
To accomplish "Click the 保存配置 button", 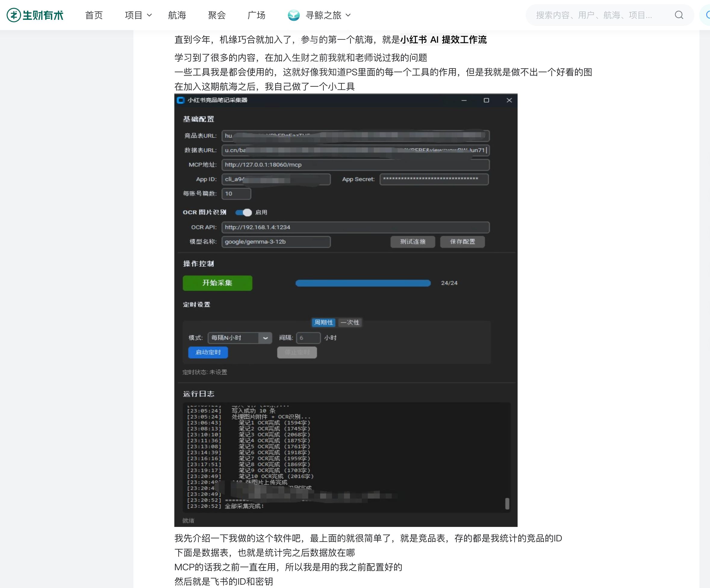I will (462, 242).
